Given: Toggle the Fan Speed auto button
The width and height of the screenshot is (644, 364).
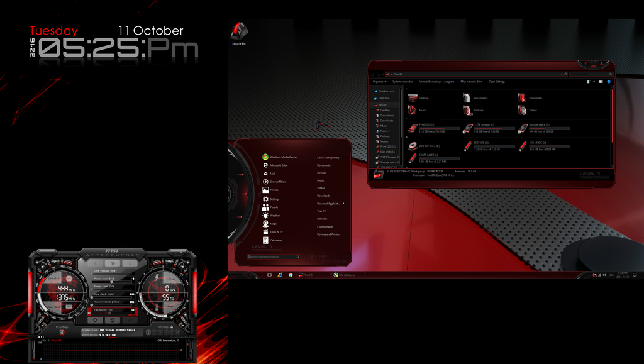Looking at the screenshot, I should [89, 312].
